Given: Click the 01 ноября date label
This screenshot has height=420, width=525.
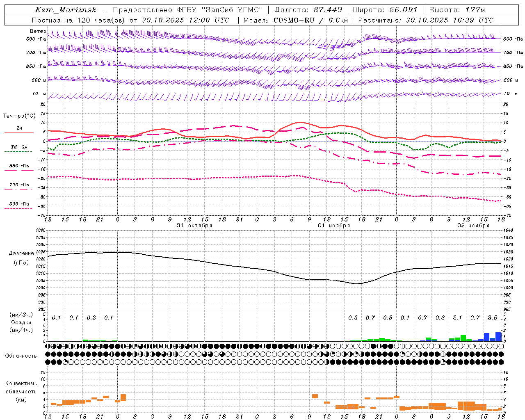Looking at the screenshot, I should (x=334, y=226).
